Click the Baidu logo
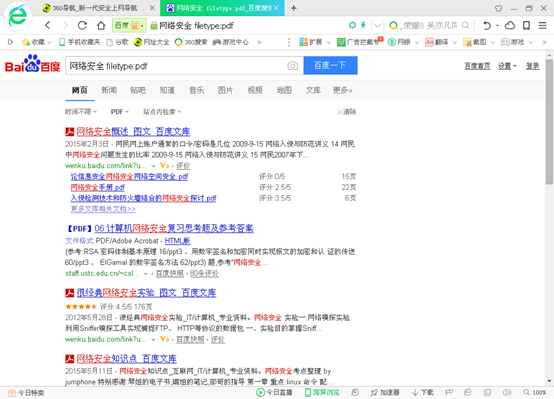Screen dimensions: 554x399 (x=33, y=64)
